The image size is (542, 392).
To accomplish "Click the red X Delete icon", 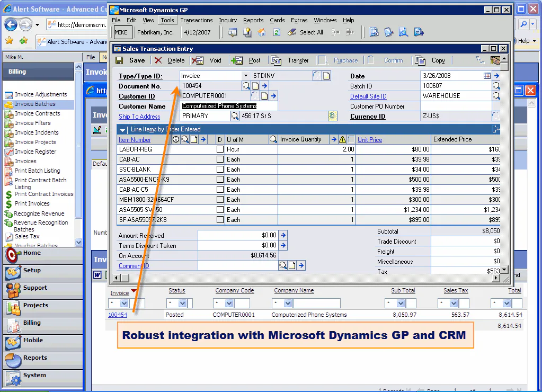I will pyautogui.click(x=158, y=60).
